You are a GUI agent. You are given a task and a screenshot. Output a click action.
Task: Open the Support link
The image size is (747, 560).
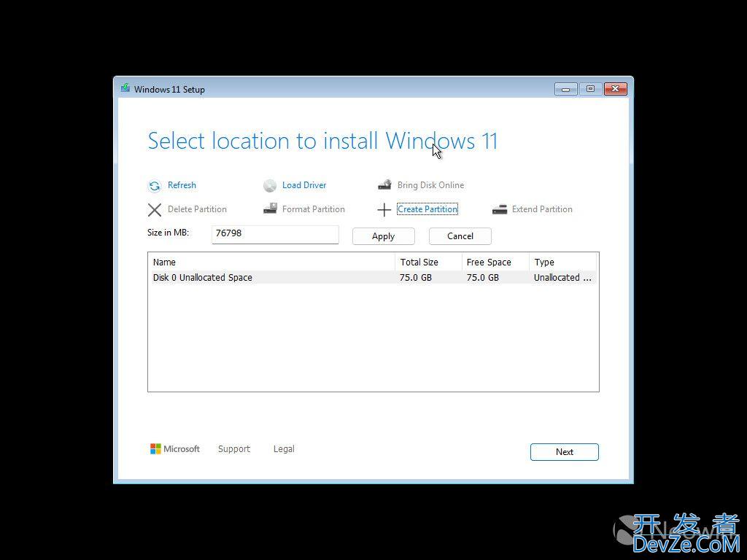pyautogui.click(x=234, y=448)
